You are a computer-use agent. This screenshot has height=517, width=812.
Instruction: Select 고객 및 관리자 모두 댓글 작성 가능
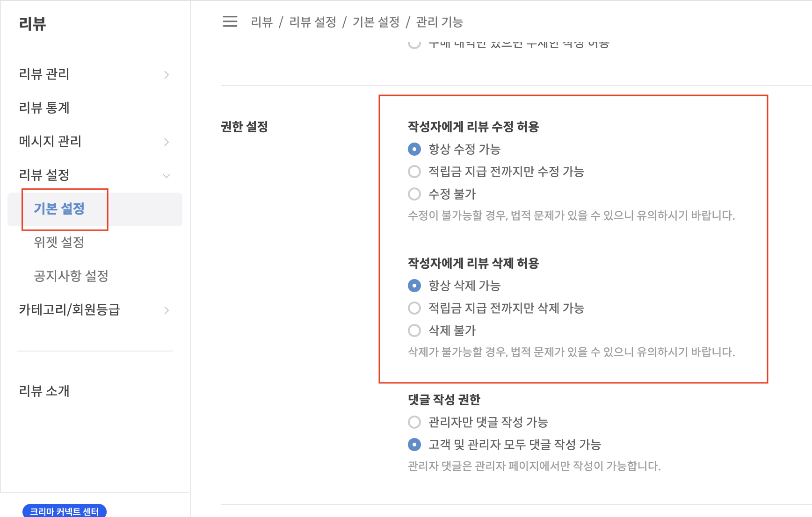tap(414, 445)
